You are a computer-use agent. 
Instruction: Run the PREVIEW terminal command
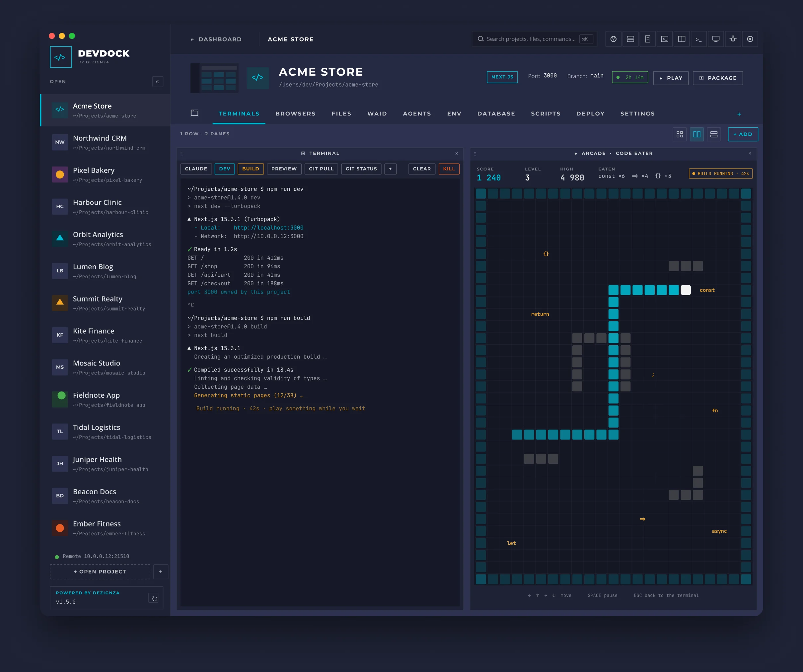(284, 169)
